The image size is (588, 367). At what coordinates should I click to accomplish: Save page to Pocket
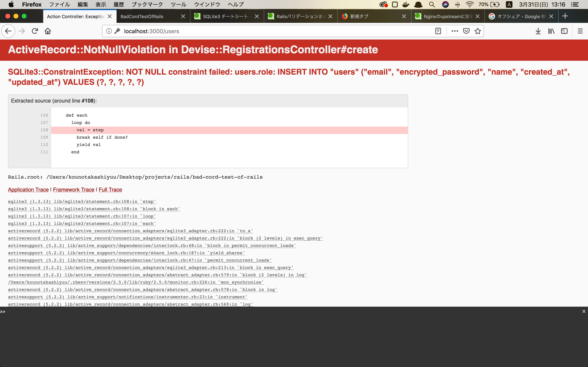point(466,31)
